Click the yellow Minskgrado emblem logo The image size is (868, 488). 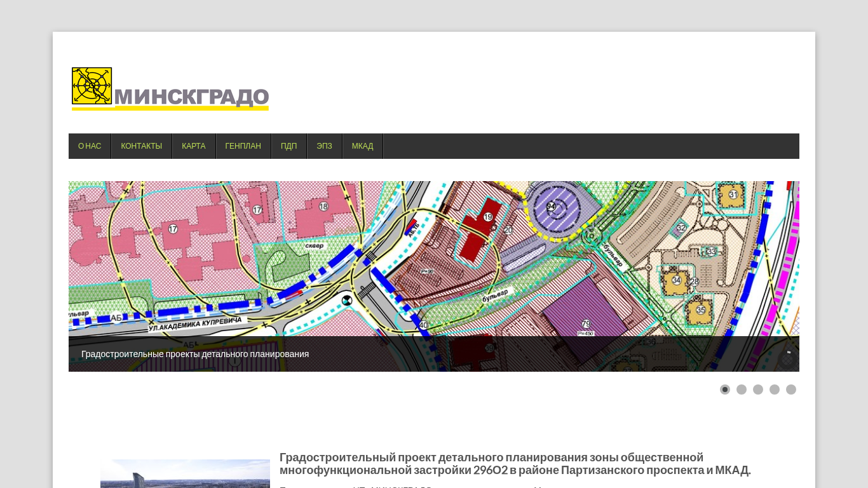pos(92,86)
